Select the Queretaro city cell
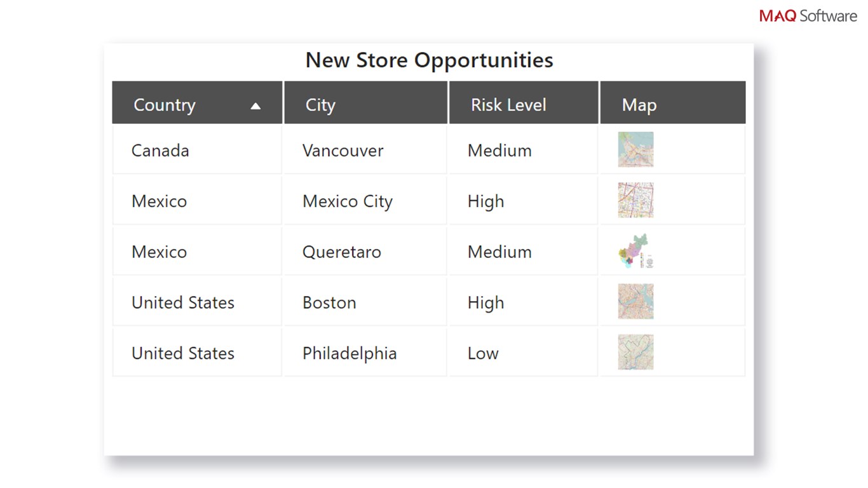Image resolution: width=868 pixels, height=488 pixels. pyautogui.click(x=342, y=252)
